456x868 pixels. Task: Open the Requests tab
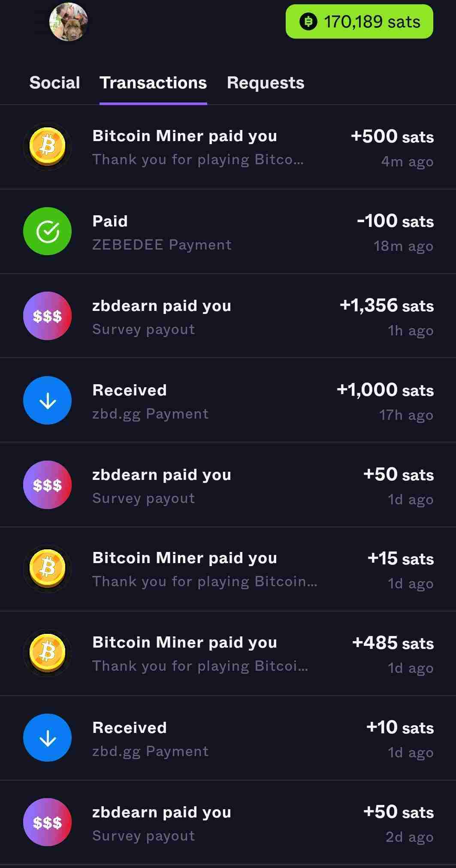266,83
